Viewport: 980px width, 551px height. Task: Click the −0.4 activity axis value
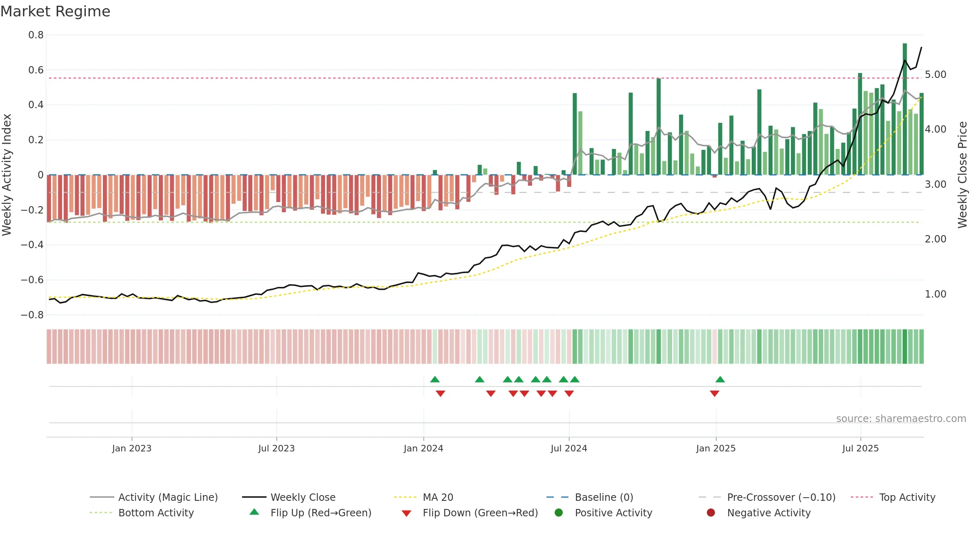[x=32, y=245]
